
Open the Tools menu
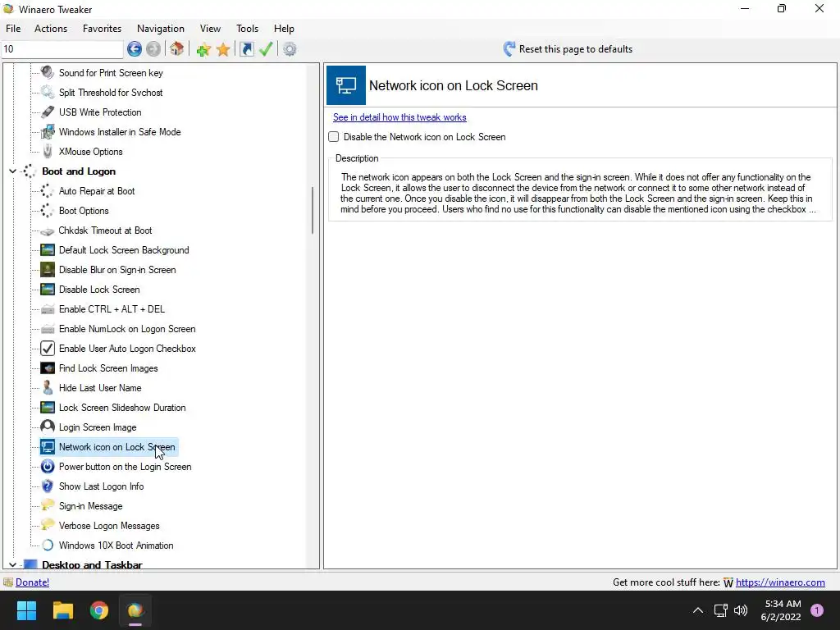tap(247, 29)
